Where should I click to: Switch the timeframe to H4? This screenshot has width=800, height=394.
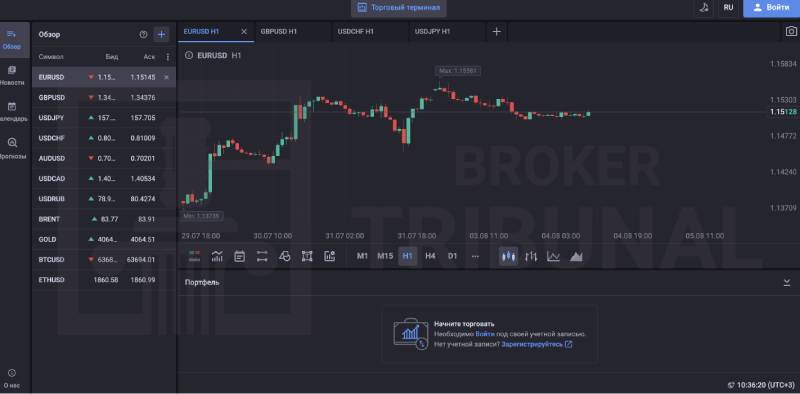click(x=430, y=256)
